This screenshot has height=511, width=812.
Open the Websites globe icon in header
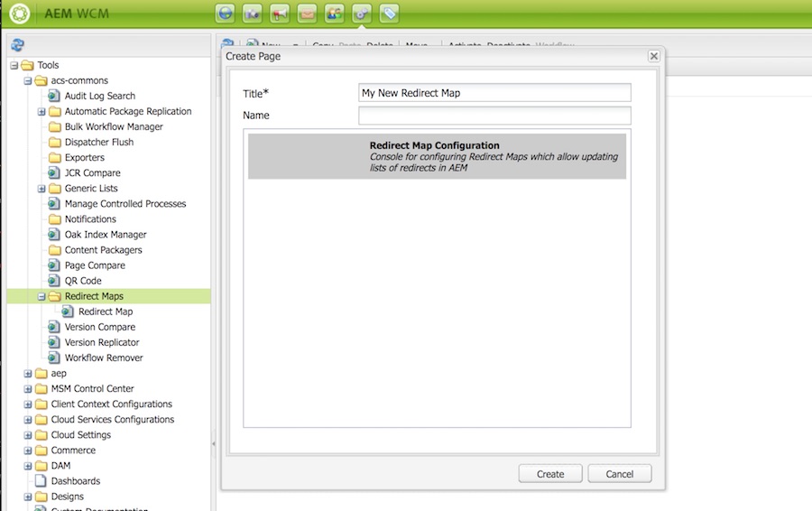[226, 14]
